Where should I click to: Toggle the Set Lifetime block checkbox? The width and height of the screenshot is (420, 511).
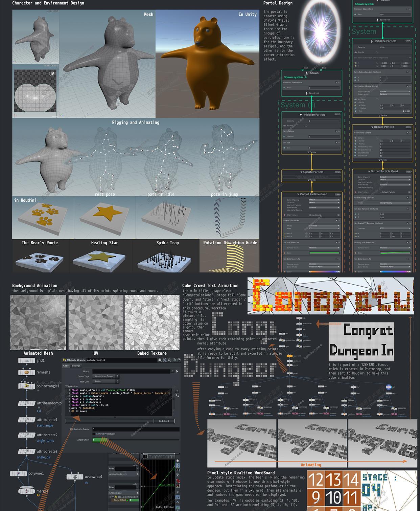[x=337, y=131]
